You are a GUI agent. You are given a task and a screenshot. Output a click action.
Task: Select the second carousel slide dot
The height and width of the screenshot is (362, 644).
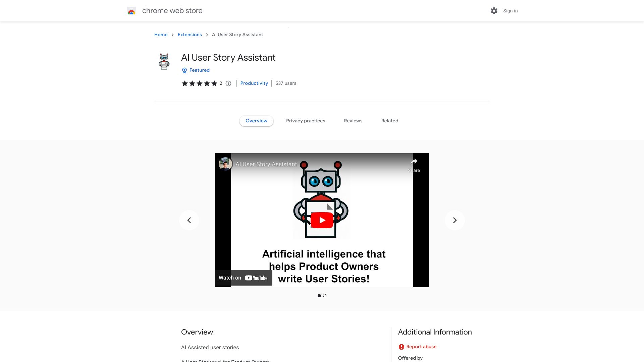pyautogui.click(x=325, y=296)
